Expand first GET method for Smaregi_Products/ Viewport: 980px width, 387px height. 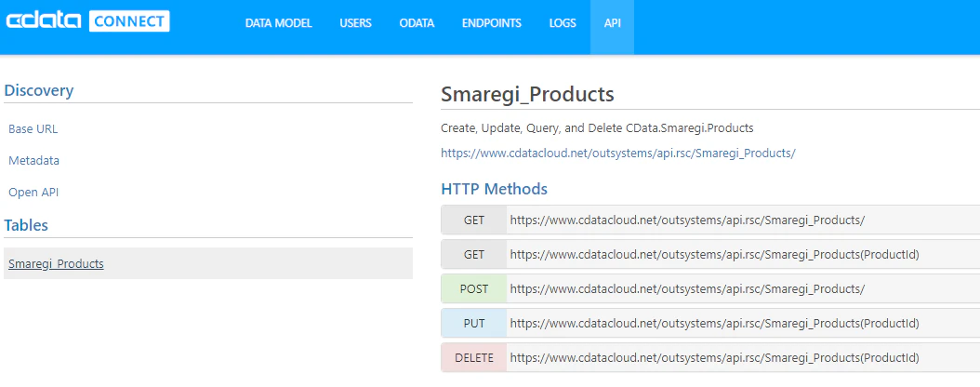(710, 220)
